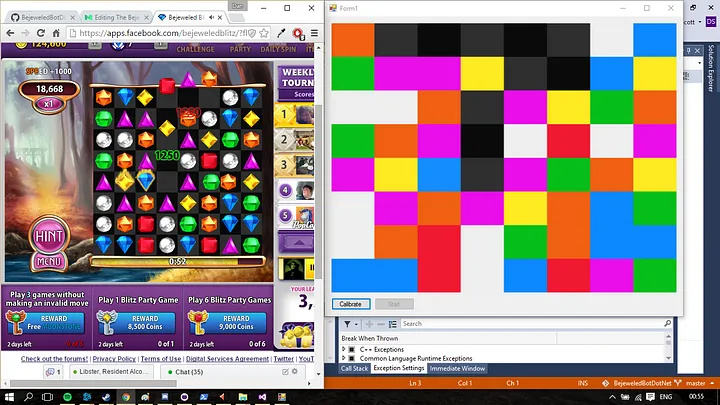Go back in Chrome browser
The height and width of the screenshot is (405, 720).
tap(10, 33)
